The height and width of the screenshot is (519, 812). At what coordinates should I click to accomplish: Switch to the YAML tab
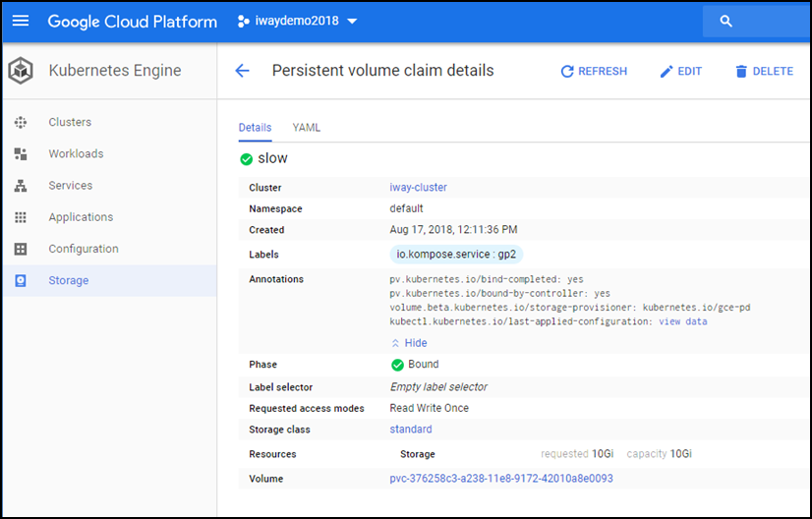point(306,128)
